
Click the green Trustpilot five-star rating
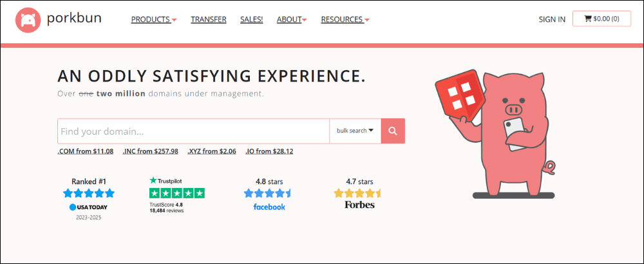click(177, 193)
